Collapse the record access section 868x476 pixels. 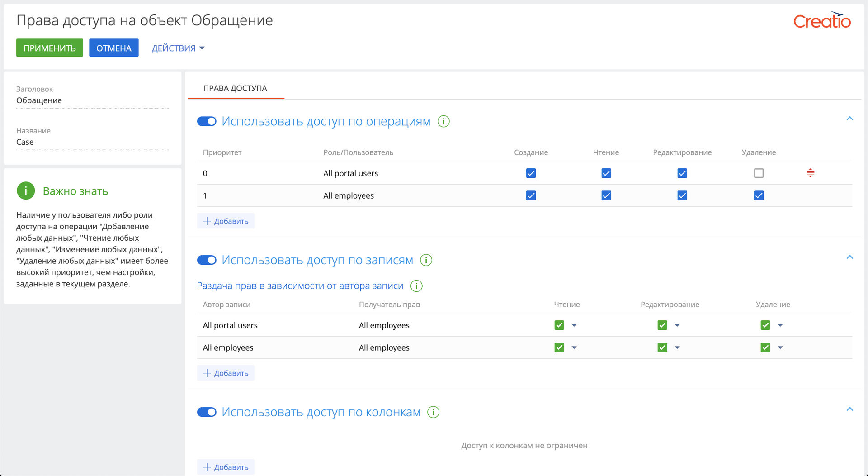849,257
